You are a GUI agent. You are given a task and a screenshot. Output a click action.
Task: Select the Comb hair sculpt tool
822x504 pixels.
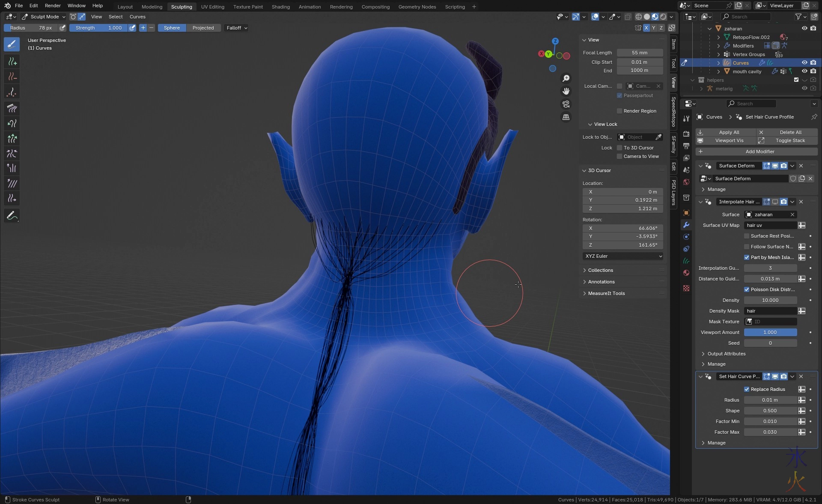point(12,108)
